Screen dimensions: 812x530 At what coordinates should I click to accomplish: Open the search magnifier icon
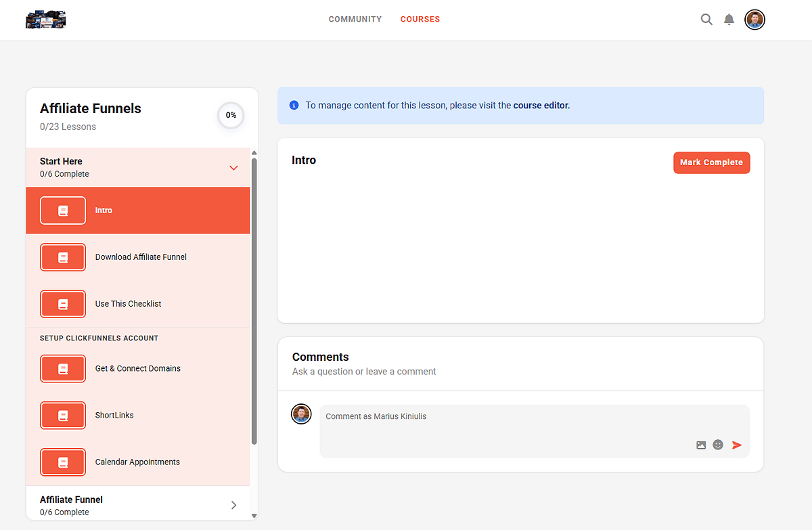click(706, 20)
